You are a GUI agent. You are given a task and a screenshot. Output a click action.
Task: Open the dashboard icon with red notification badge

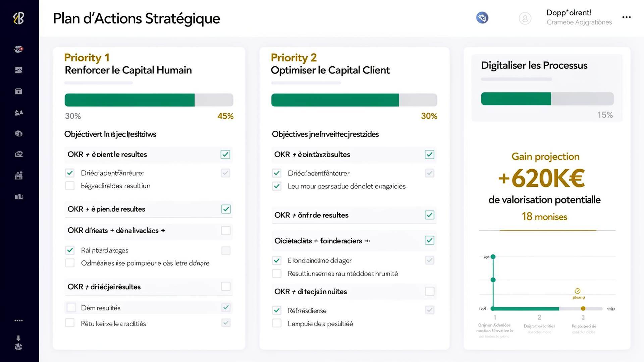pos(19,49)
